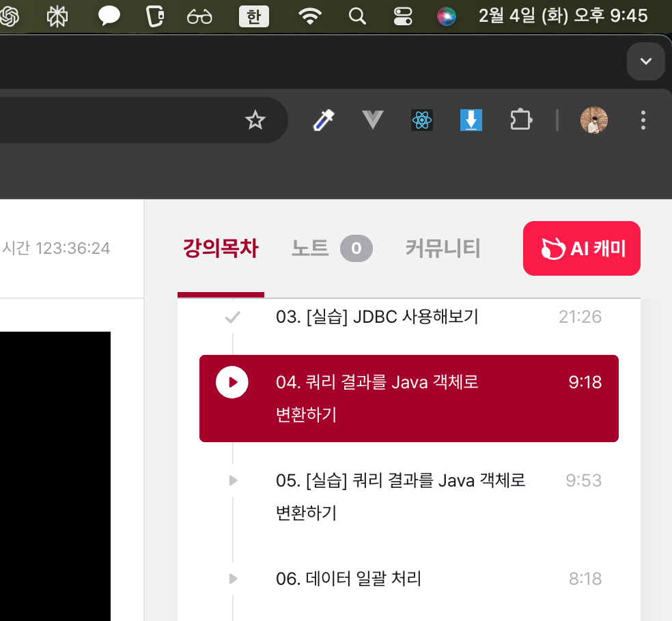672x621 pixels.
Task: Click the 8:18 duration of lecture 06
Action: click(x=585, y=579)
